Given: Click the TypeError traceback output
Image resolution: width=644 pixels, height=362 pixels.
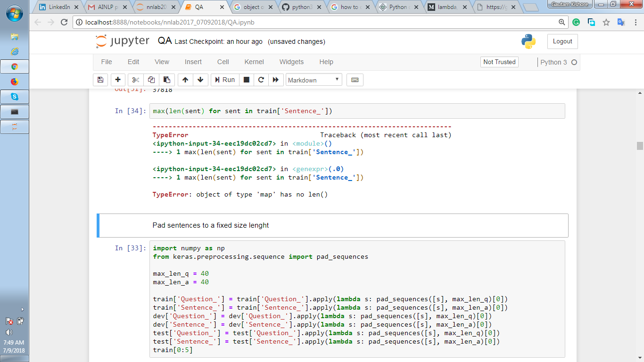Looking at the screenshot, I should (302, 160).
